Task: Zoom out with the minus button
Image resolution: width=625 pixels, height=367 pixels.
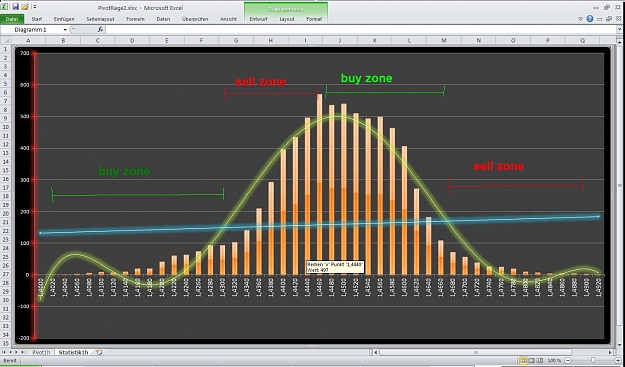Action: click(x=568, y=361)
